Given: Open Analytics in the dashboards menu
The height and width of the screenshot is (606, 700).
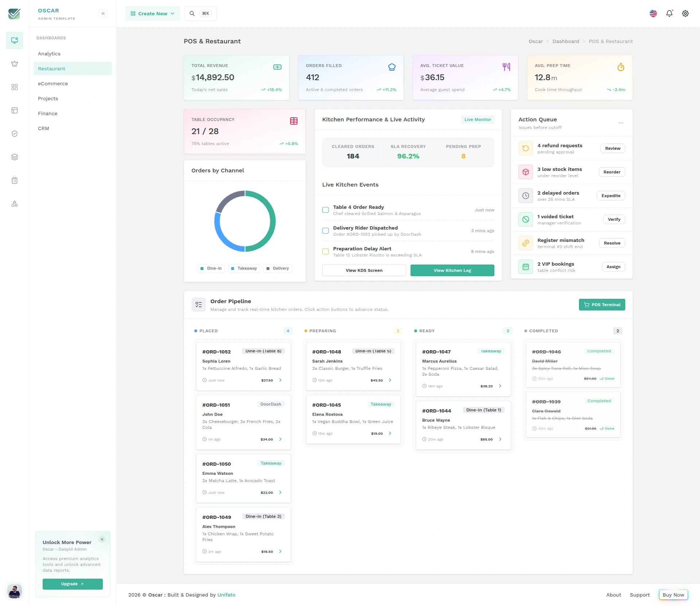Looking at the screenshot, I should (73, 54).
